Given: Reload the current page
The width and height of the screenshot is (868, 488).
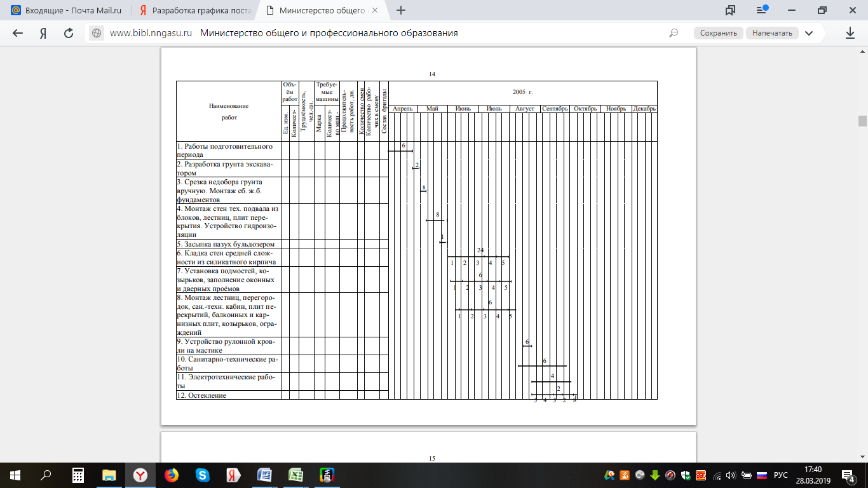Looking at the screenshot, I should point(69,33).
